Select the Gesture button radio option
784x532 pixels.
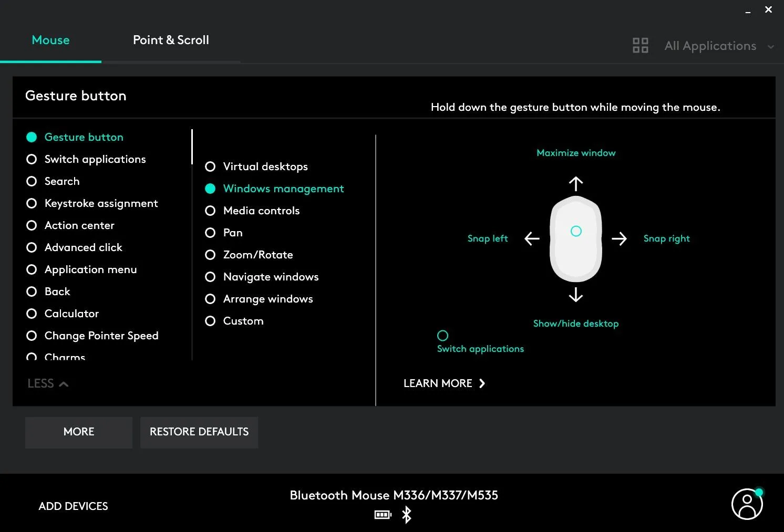(32, 137)
